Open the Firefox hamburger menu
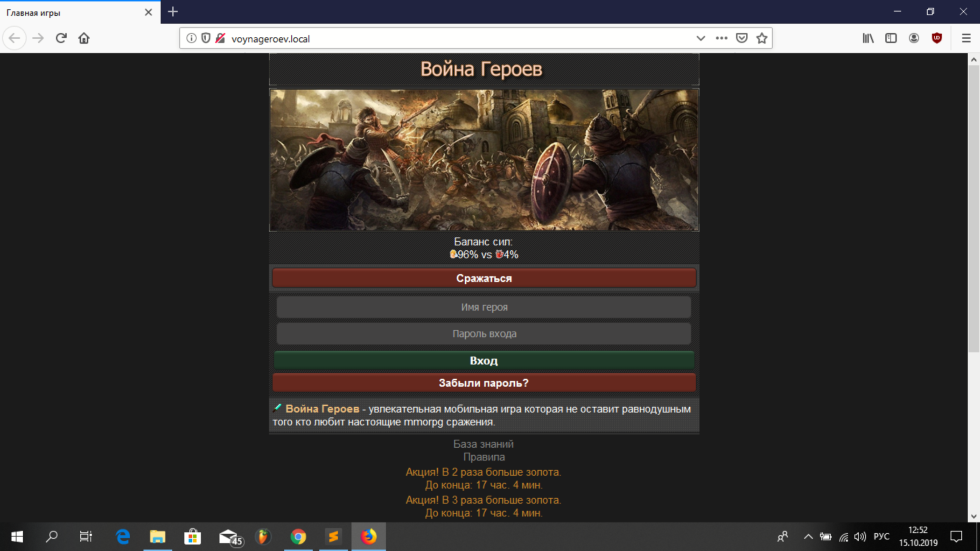 pyautogui.click(x=966, y=38)
